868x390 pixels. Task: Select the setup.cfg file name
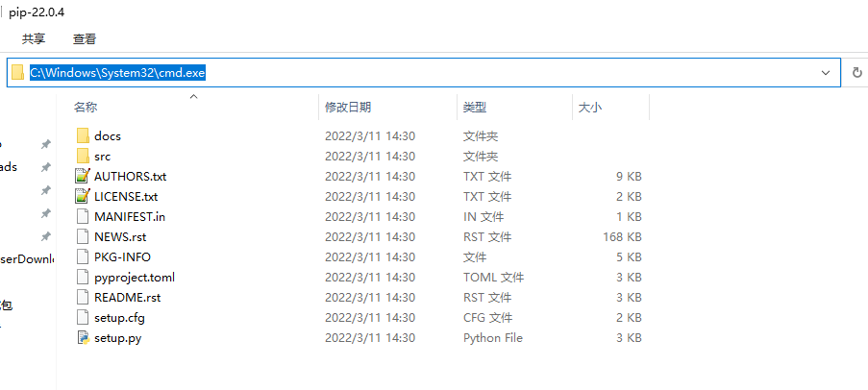[x=119, y=318]
